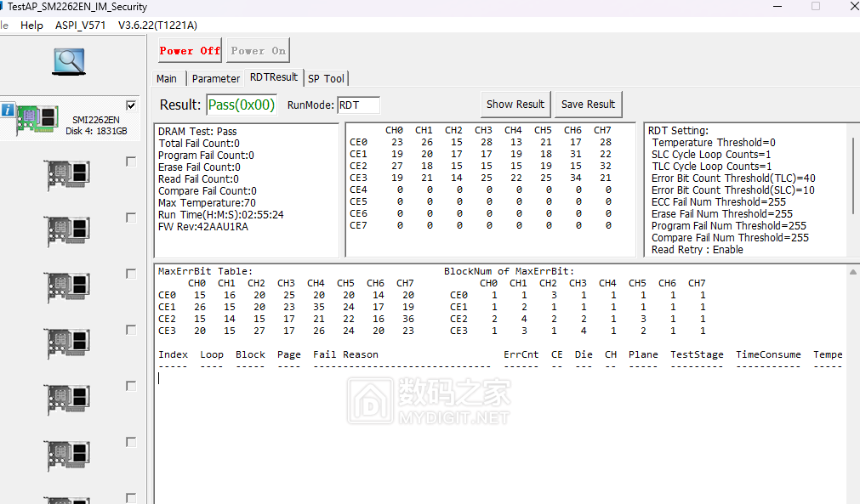Click 'Error Bit Count Threshold(TLC)=40'
Screen dimensions: 860x504
pyautogui.click(x=733, y=178)
